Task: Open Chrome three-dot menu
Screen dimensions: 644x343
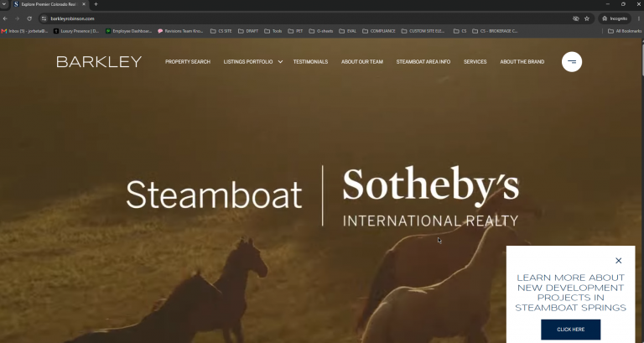Action: 639,18
